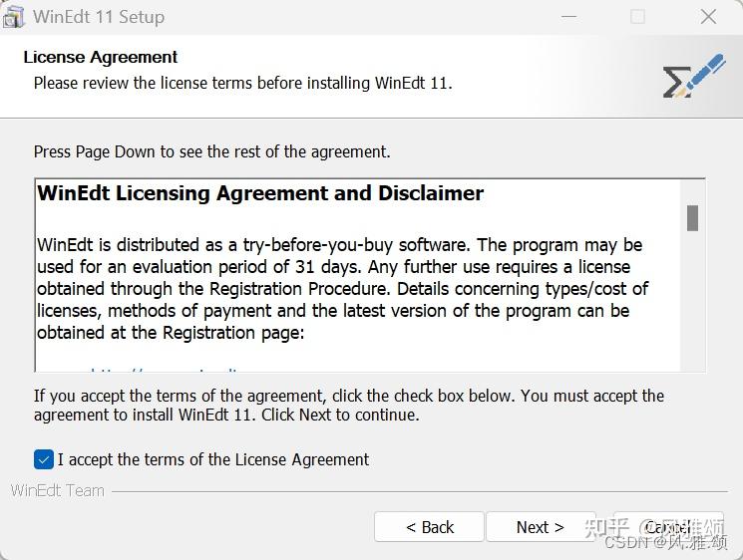This screenshot has height=560, width=743.
Task: Click the 'License Agreement' page header
Action: pos(101,57)
